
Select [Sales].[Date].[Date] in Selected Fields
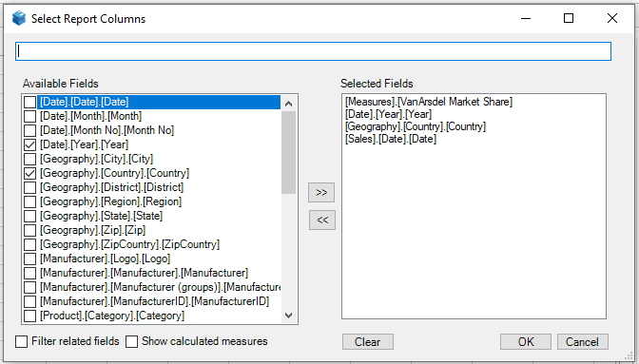pyautogui.click(x=391, y=140)
